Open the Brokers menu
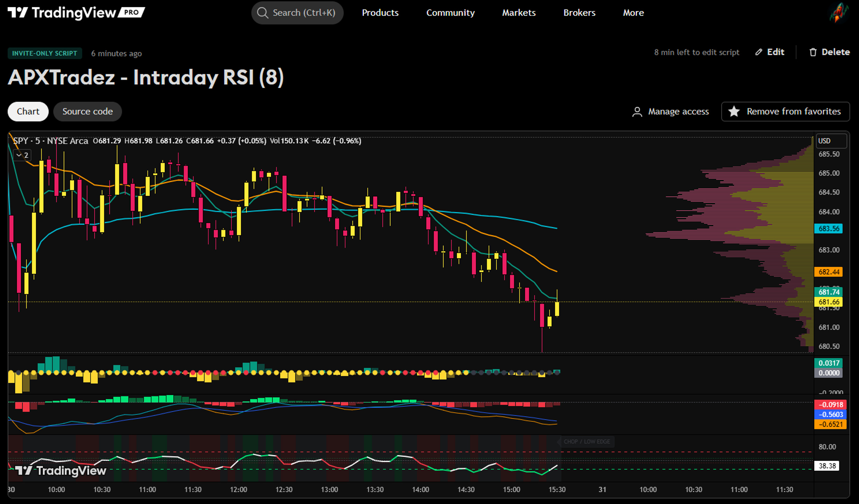 (579, 13)
